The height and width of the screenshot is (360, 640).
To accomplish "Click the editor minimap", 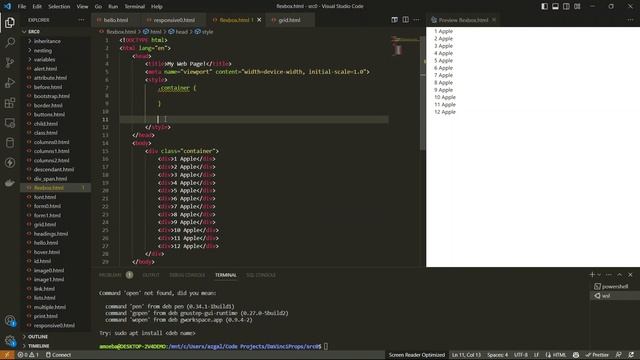I will pos(404,45).
